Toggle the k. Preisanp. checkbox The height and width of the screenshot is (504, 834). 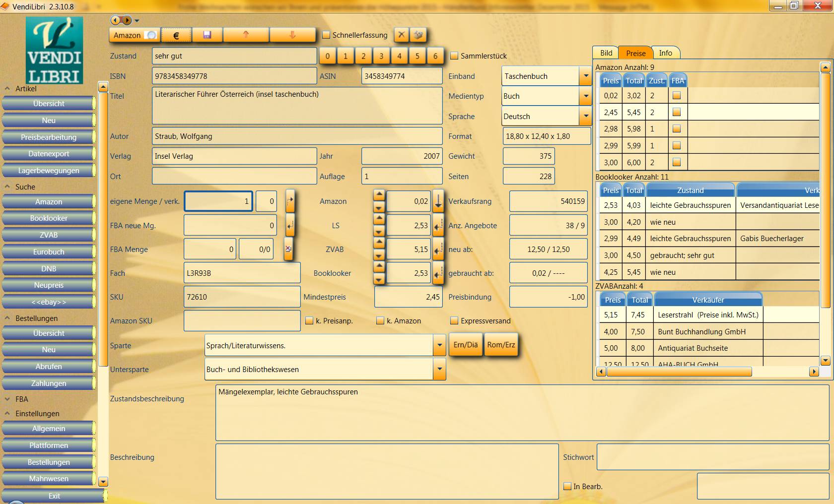coord(309,321)
